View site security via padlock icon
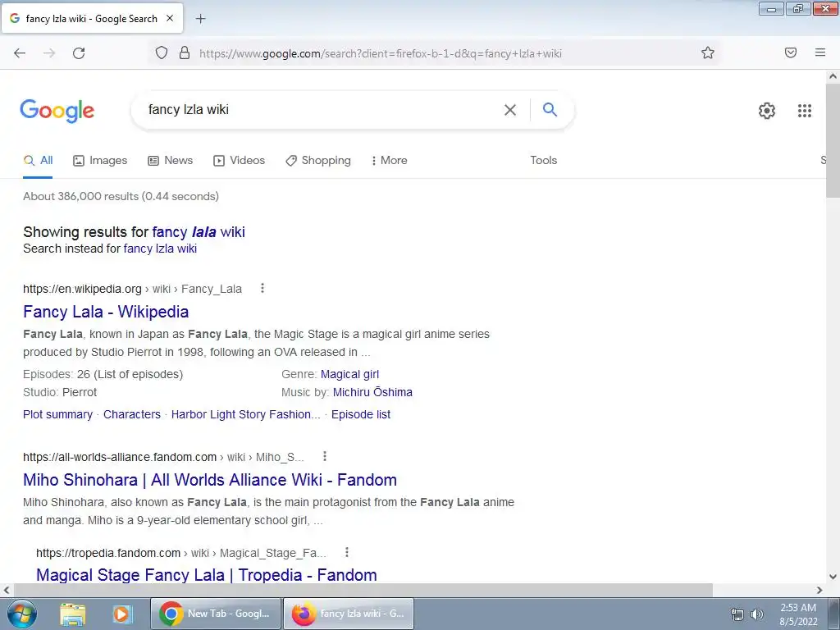The height and width of the screenshot is (630, 840). tap(185, 52)
